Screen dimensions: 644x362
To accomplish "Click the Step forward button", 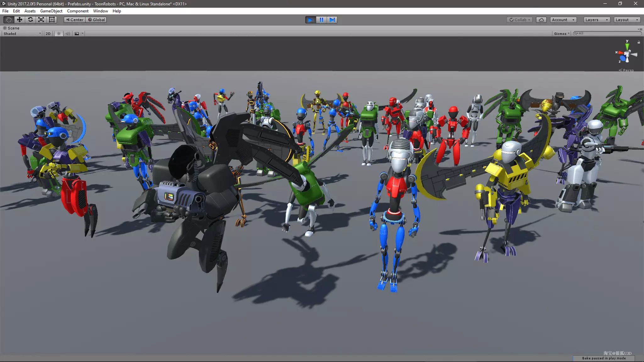I will pos(332,20).
